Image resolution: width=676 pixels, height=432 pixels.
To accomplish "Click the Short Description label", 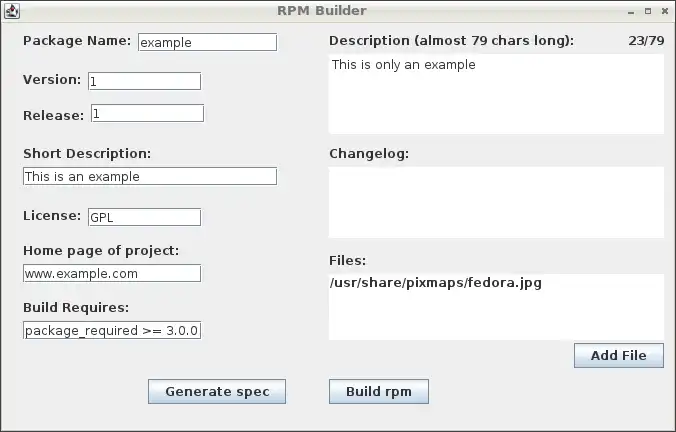I will click(x=87, y=154).
